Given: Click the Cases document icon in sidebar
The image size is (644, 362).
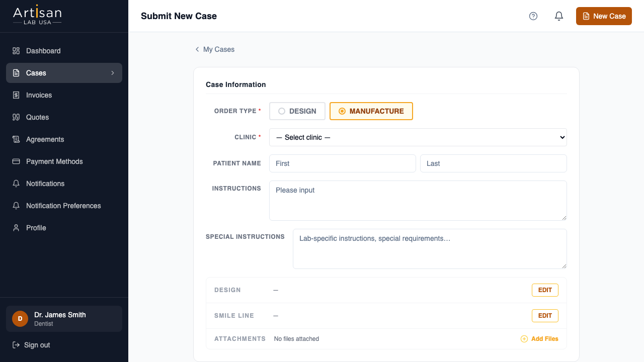Looking at the screenshot, I should tap(16, 73).
